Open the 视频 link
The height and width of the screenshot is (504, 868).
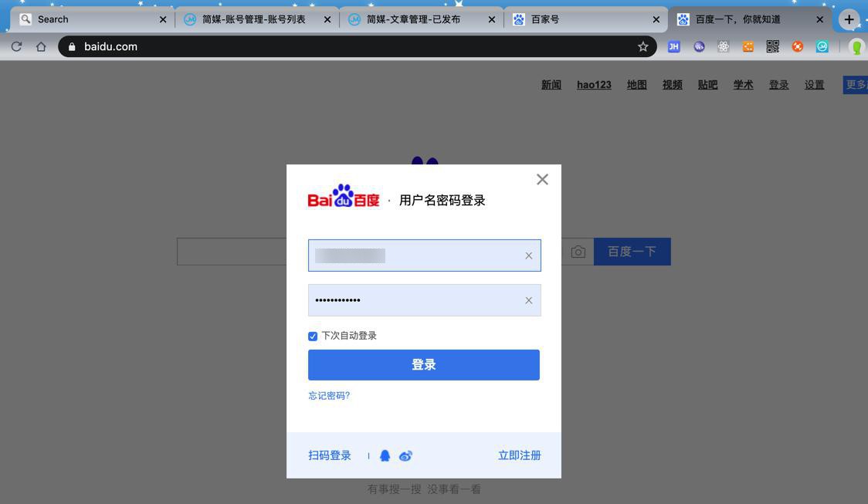672,85
